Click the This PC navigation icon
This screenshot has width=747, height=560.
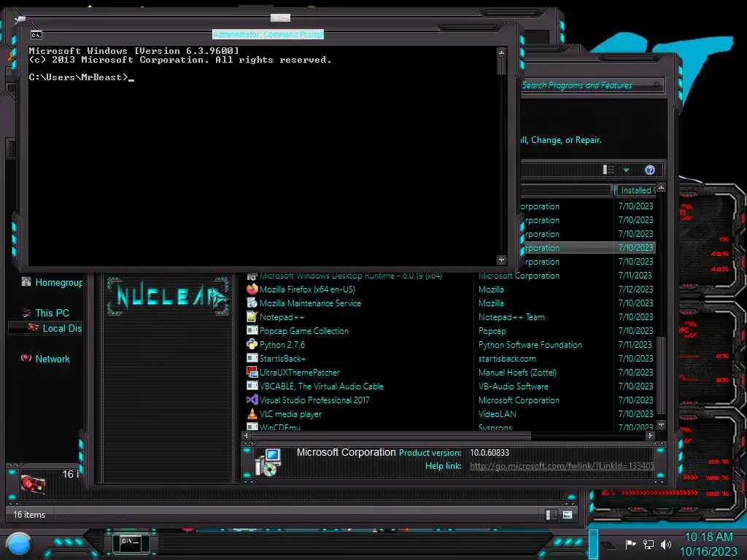26,312
